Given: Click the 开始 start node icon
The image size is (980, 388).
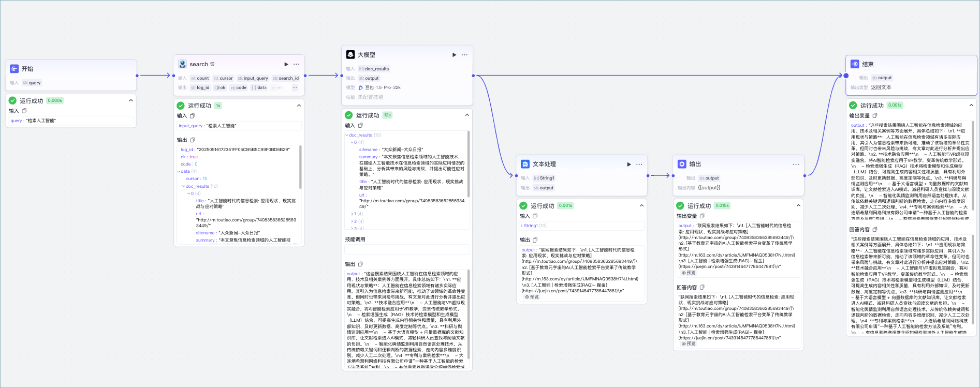Looking at the screenshot, I should (14, 69).
